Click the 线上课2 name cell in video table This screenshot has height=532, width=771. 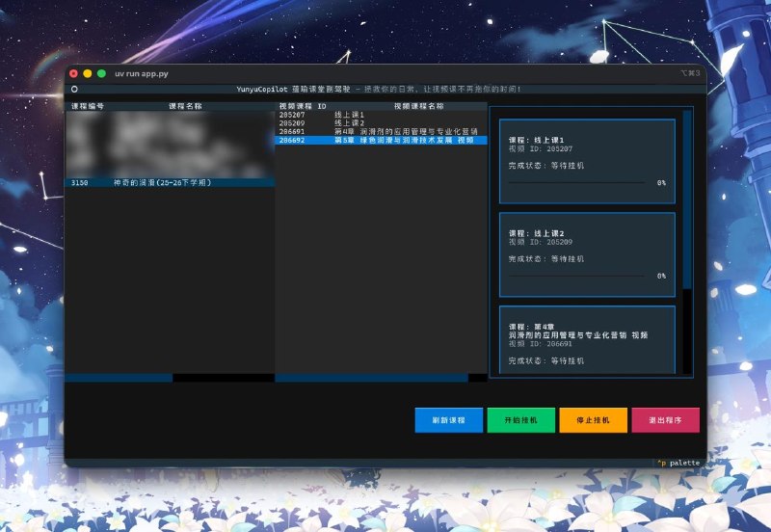[349, 123]
